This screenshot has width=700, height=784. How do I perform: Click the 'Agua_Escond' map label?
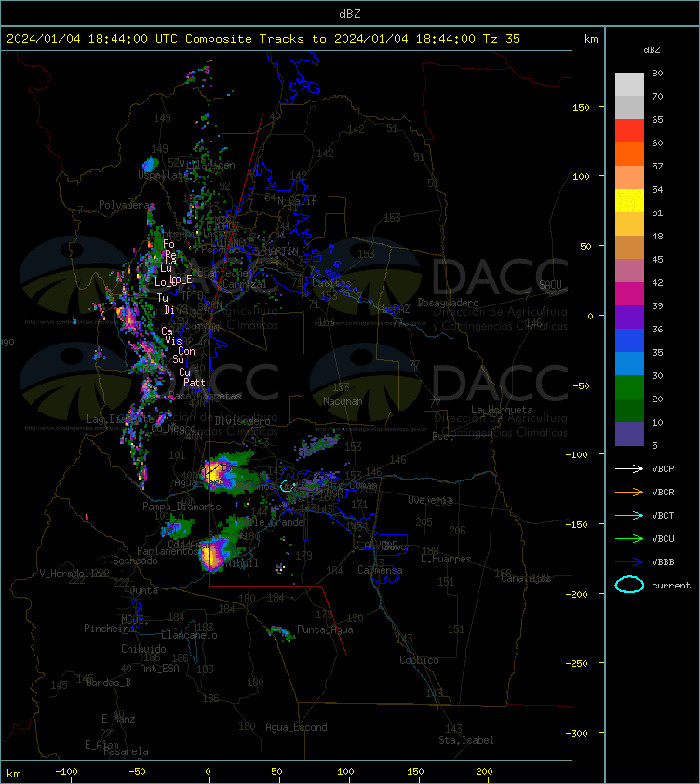[x=296, y=727]
